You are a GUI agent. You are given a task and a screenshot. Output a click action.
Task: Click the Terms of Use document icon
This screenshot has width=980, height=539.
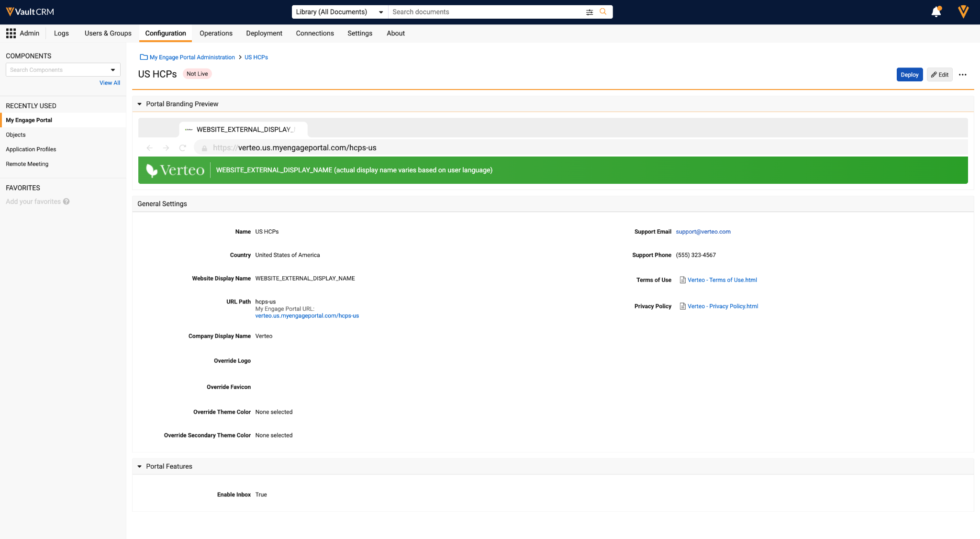683,280
